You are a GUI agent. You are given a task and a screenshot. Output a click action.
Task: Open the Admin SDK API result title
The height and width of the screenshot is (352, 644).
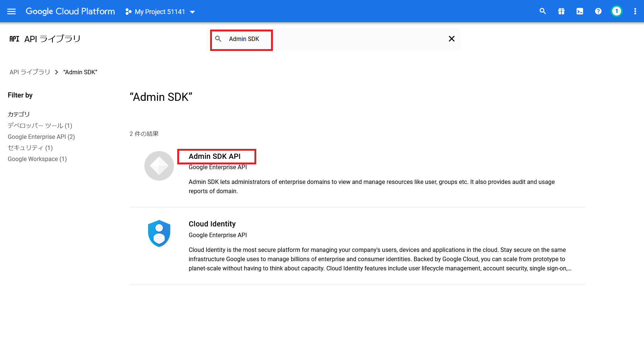(215, 156)
